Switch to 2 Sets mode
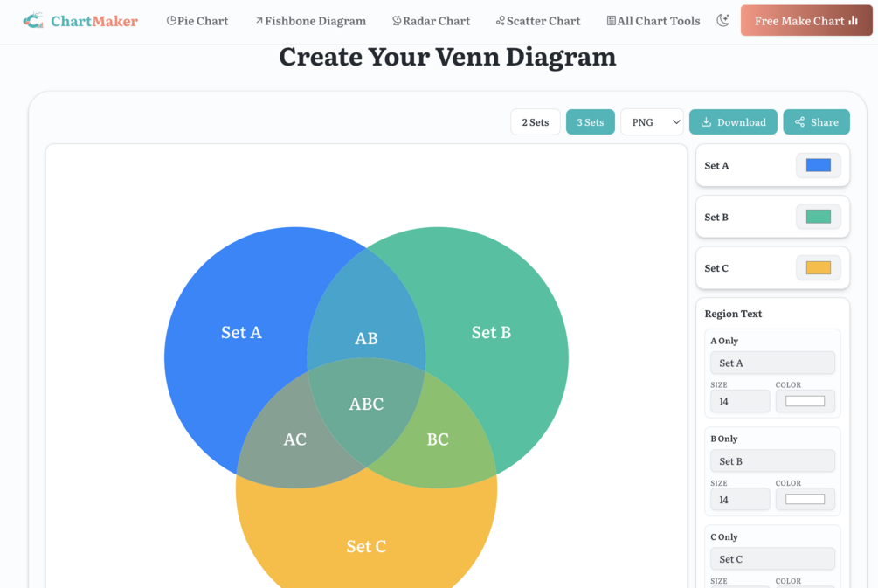This screenshot has height=588, width=878. [536, 122]
